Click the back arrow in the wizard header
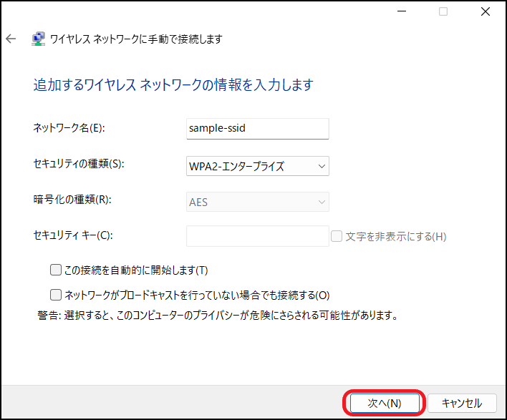 click(x=11, y=39)
